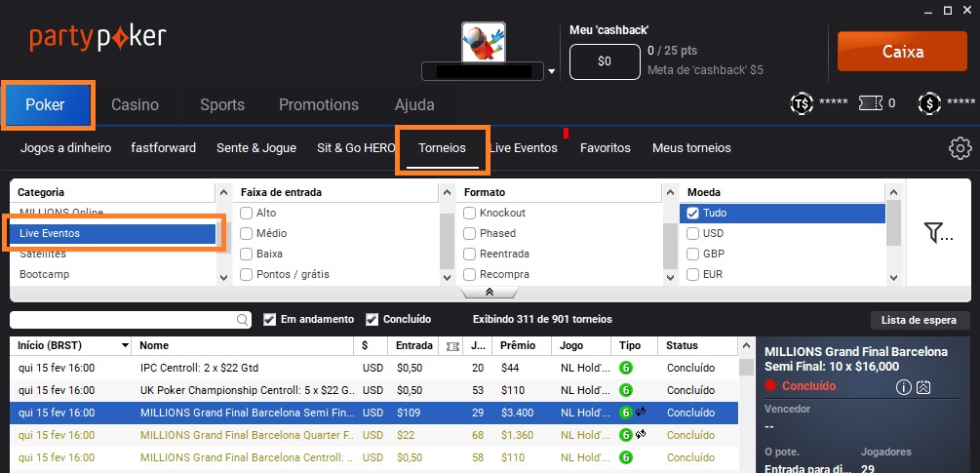Toggle the Baixa buy-in checkbox

247,255
